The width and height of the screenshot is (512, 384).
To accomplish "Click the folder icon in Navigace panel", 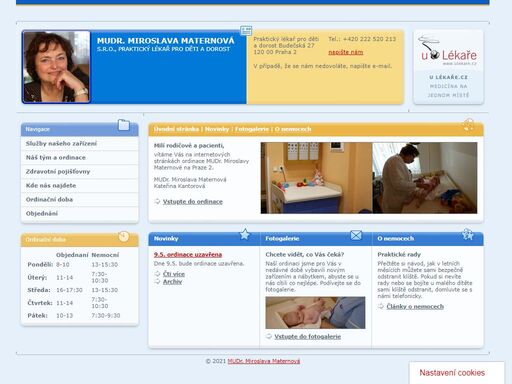I will pos(124,125).
